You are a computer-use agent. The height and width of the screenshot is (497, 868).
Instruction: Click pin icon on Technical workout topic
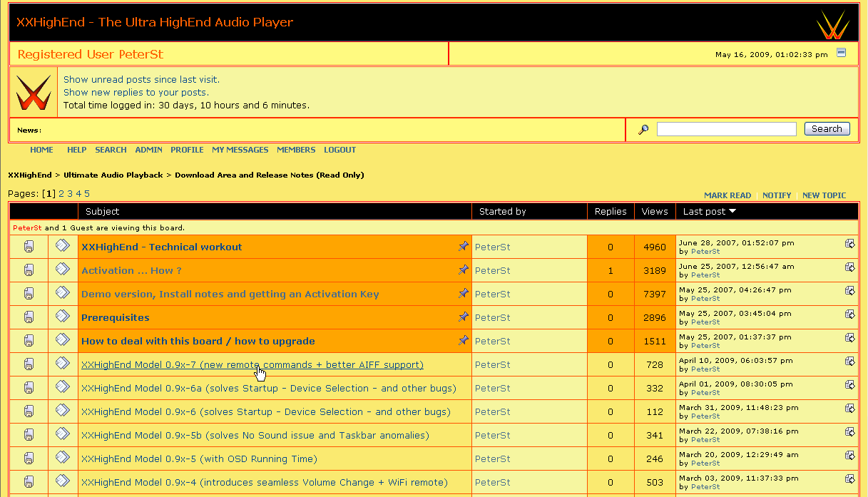point(464,246)
